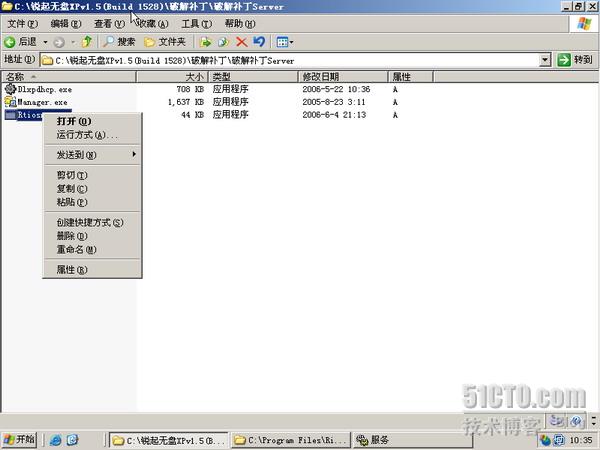
Task: Click the Back navigation arrow icon
Action: pyautogui.click(x=10, y=42)
